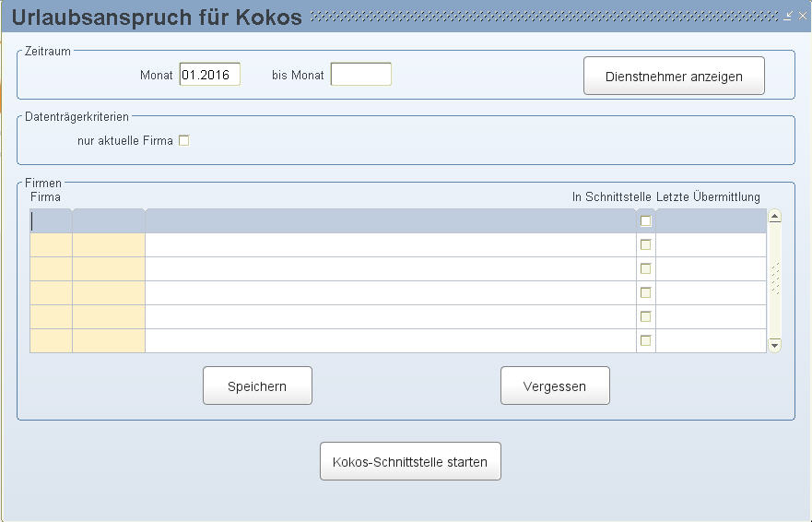This screenshot has height=522, width=812.
Task: Click Letzte Übermittlung cell in first row
Action: pos(711,221)
